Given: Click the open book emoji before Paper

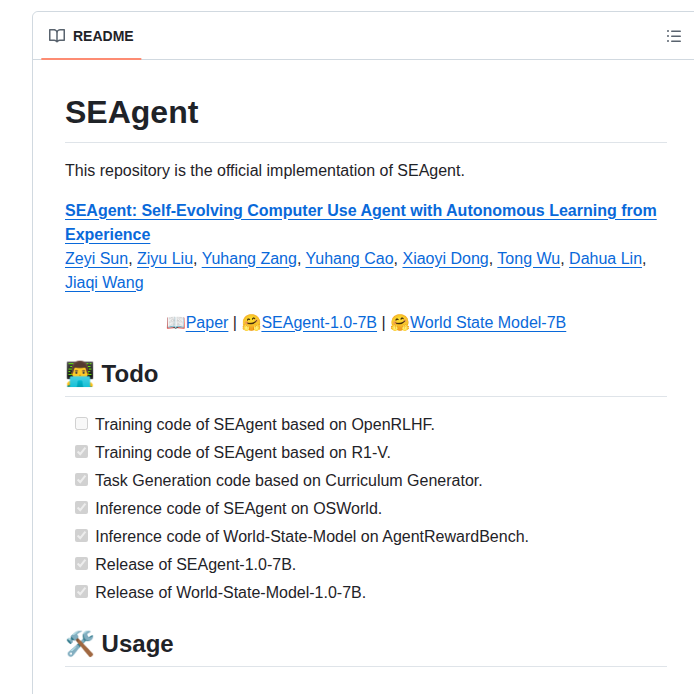Looking at the screenshot, I should pyautogui.click(x=175, y=323).
